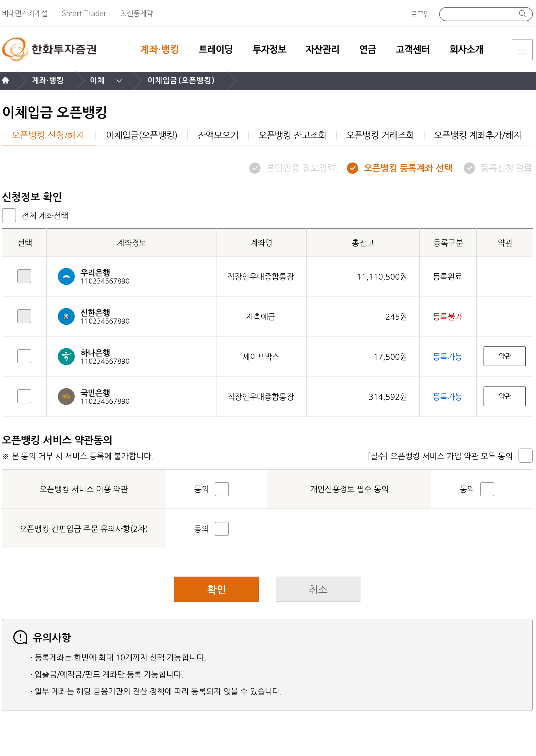536x756 pixels.
Task: Click the 총잔고 column header
Action: pyautogui.click(x=363, y=243)
